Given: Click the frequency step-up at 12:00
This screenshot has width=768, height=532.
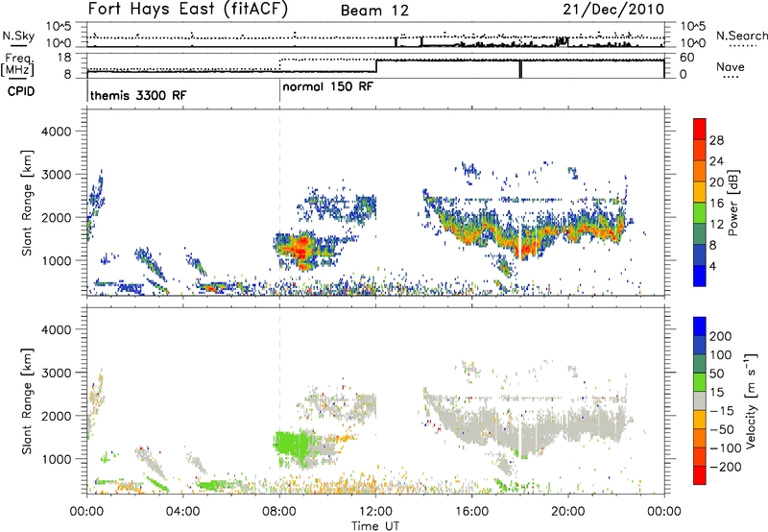Looking at the screenshot, I should coord(376,66).
